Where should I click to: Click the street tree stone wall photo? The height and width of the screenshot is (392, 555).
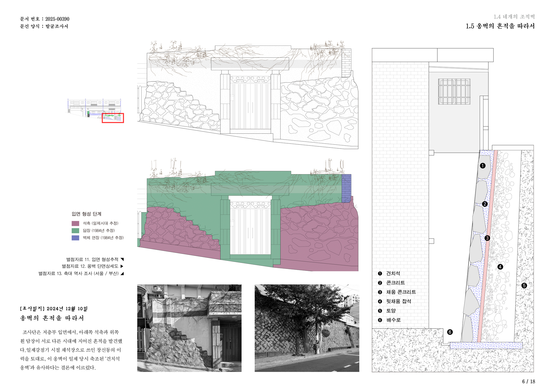click(307, 328)
